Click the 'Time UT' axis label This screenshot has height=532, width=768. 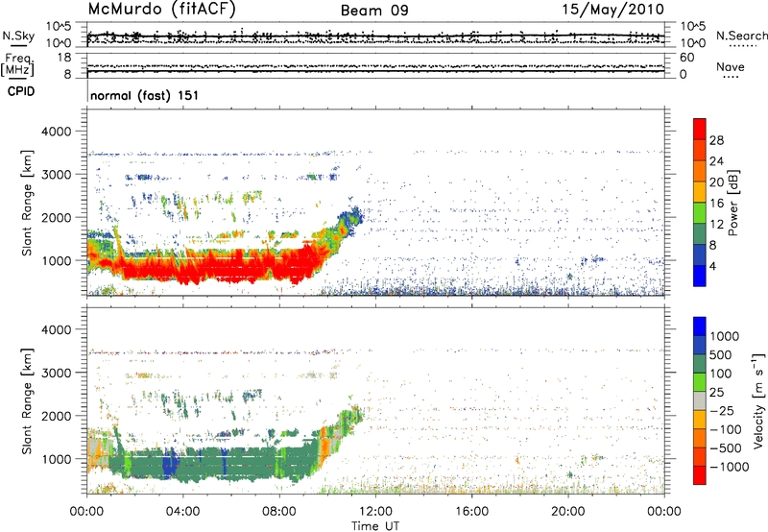[375, 525]
